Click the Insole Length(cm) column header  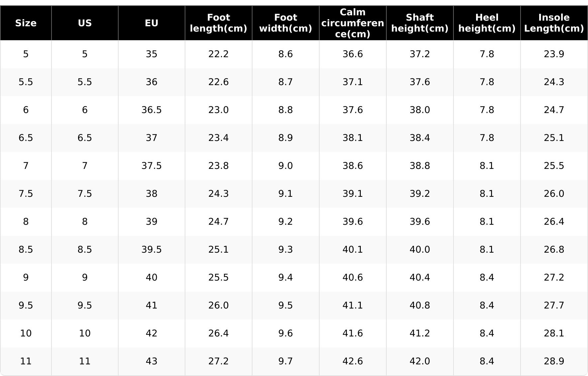[x=554, y=23]
